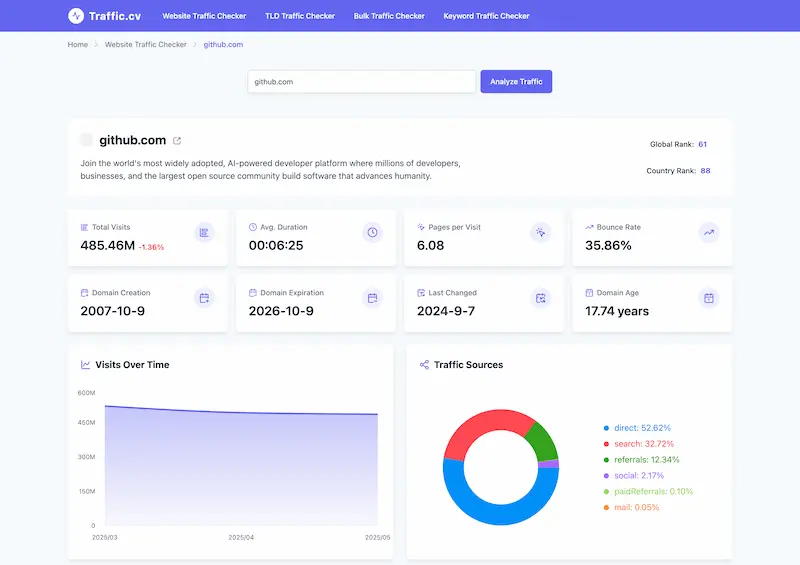Toggle social: 2.17% legend label
The width and height of the screenshot is (800, 565).
639,476
